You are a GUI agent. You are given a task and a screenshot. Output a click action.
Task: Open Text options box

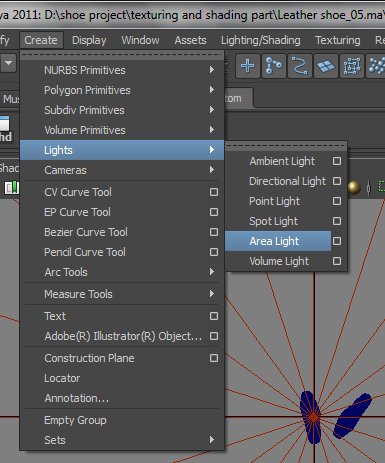(214, 316)
